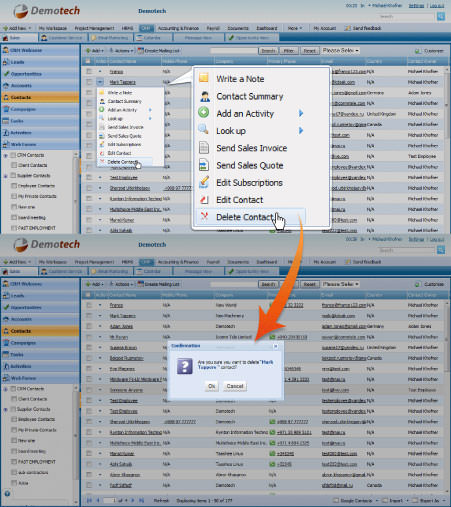Click the green Add an Activity icon in enlarged menu
The width and height of the screenshot is (451, 507).
pos(204,113)
